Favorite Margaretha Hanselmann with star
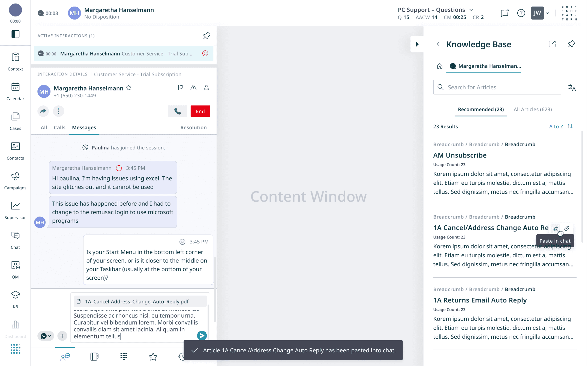Screen dimensions: 588x366 tap(129, 88)
